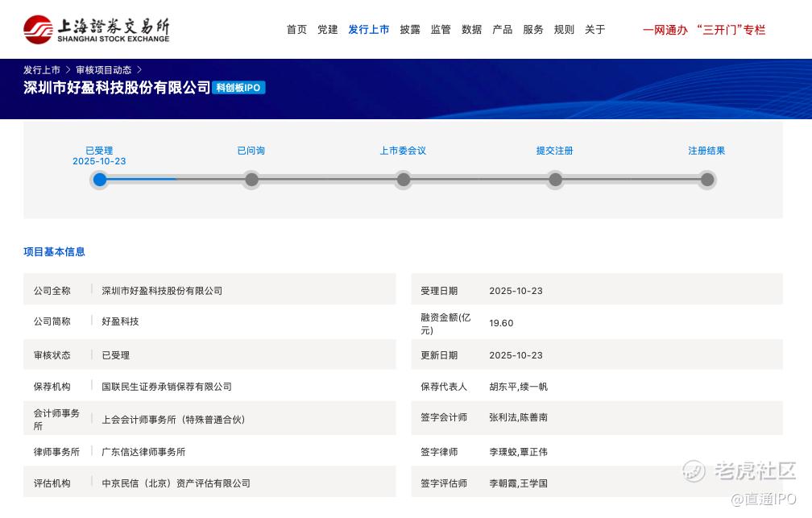Click the 更新日期 value 2025-10-23

(516, 355)
